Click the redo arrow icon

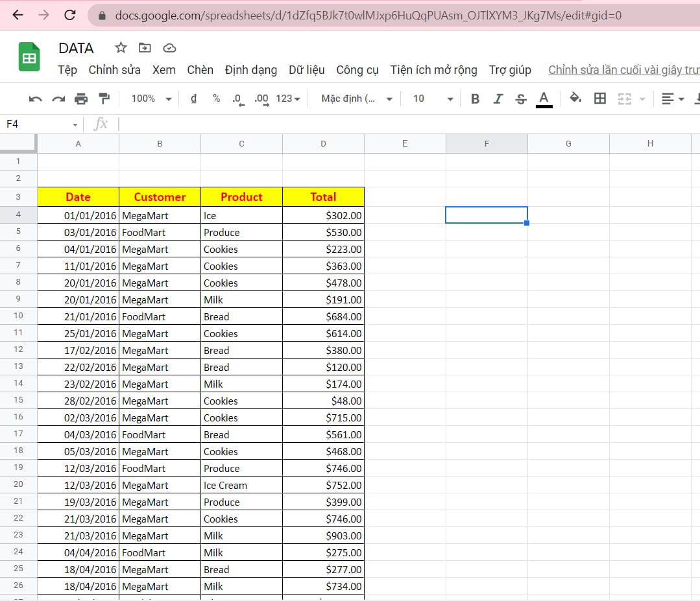point(58,99)
